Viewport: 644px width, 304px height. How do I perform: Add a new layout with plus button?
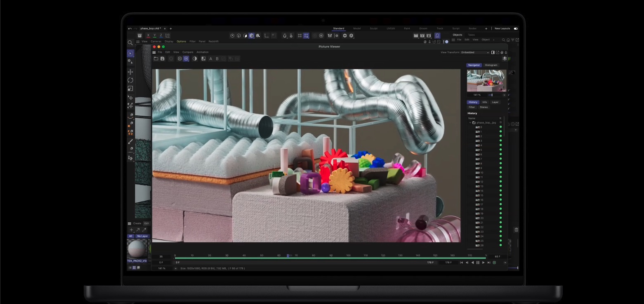pyautogui.click(x=486, y=28)
